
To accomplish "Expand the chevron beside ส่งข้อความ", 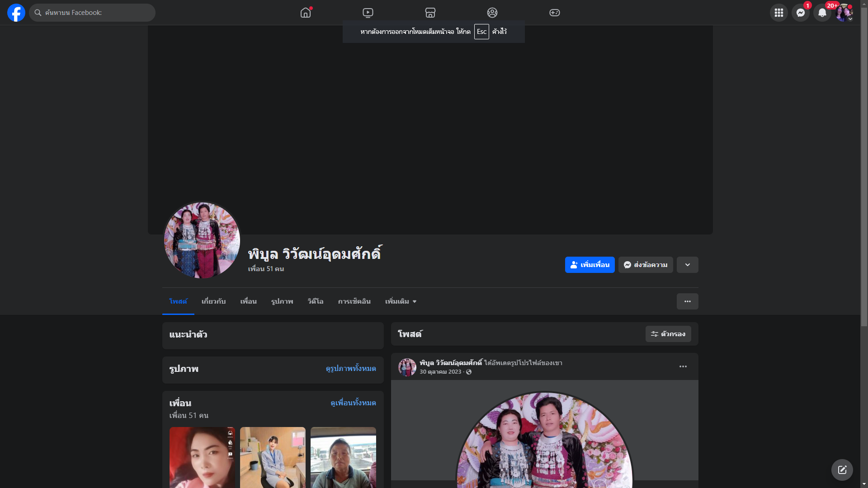I will pyautogui.click(x=687, y=265).
